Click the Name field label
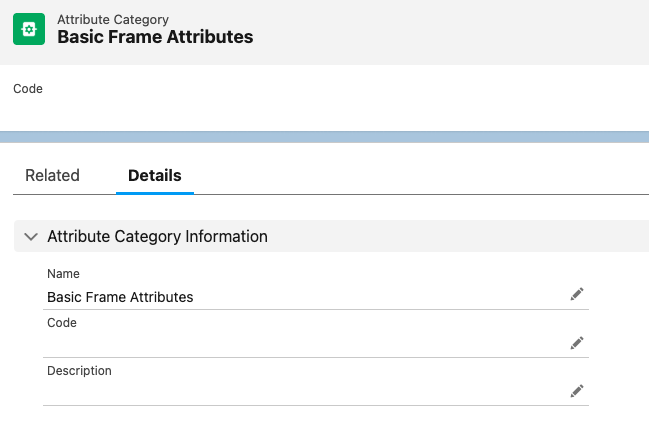Image resolution: width=649 pixels, height=423 pixels. [x=63, y=274]
